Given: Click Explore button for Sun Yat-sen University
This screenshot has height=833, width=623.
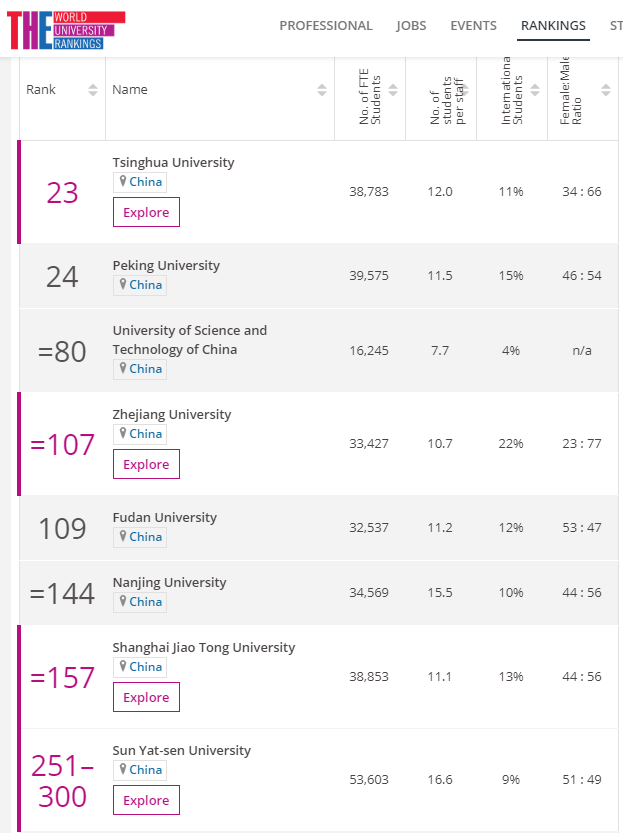Looking at the screenshot, I should tap(146, 800).
